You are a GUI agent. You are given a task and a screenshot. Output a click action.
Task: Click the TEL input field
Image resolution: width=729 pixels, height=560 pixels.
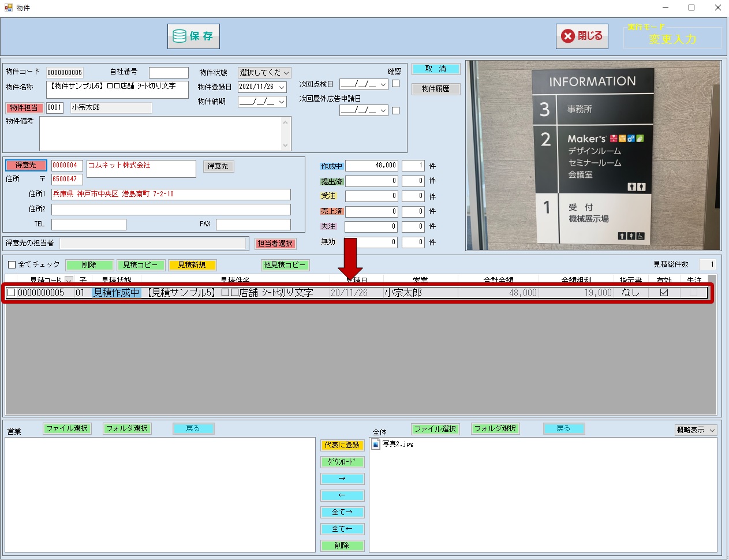point(89,225)
